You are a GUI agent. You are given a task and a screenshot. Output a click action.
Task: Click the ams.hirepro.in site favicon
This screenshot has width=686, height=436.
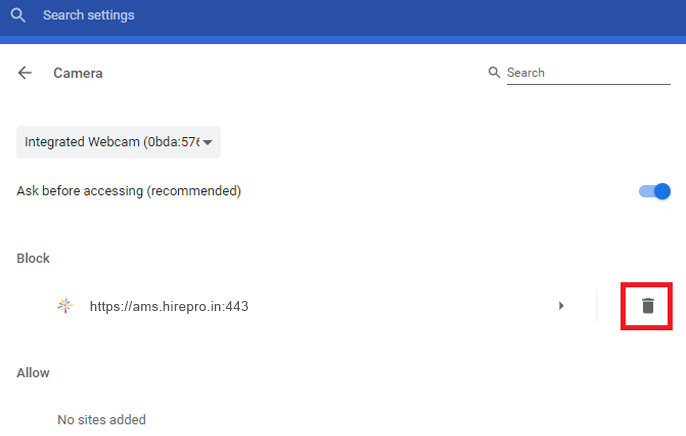coord(65,306)
